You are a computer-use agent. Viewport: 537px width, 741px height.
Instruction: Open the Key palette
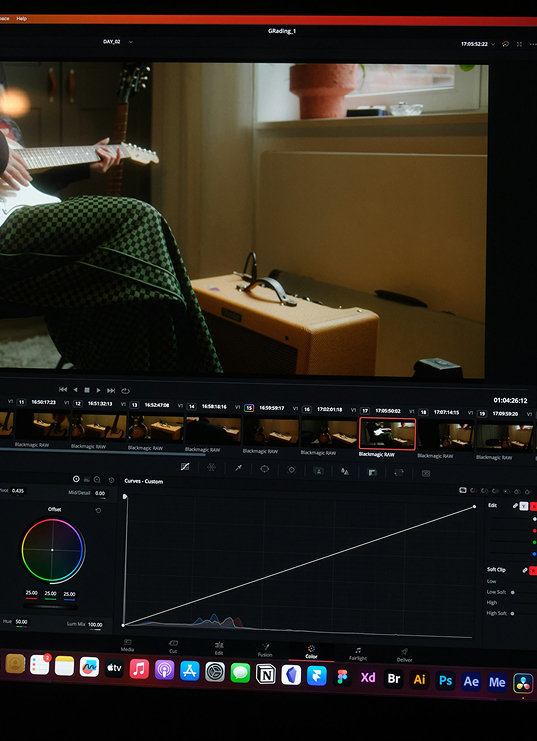(x=372, y=472)
